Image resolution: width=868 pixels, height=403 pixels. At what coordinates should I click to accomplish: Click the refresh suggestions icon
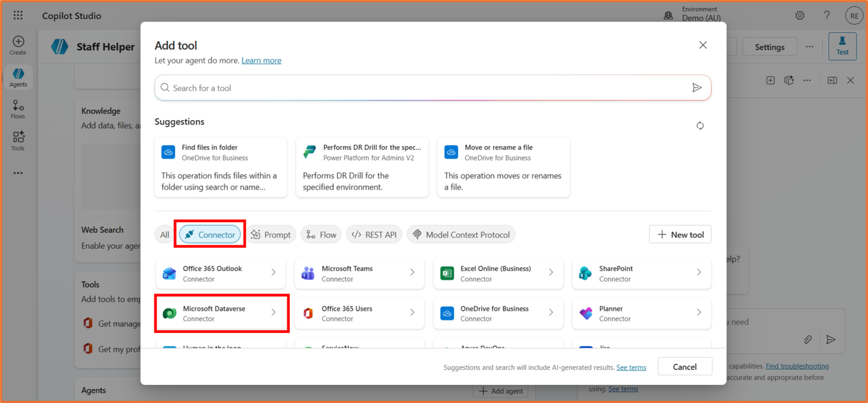[x=700, y=126]
